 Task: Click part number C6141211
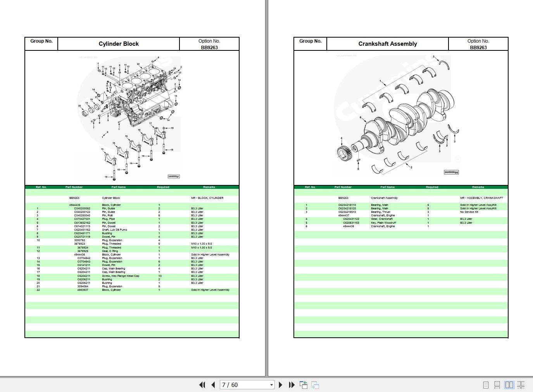[84, 265]
